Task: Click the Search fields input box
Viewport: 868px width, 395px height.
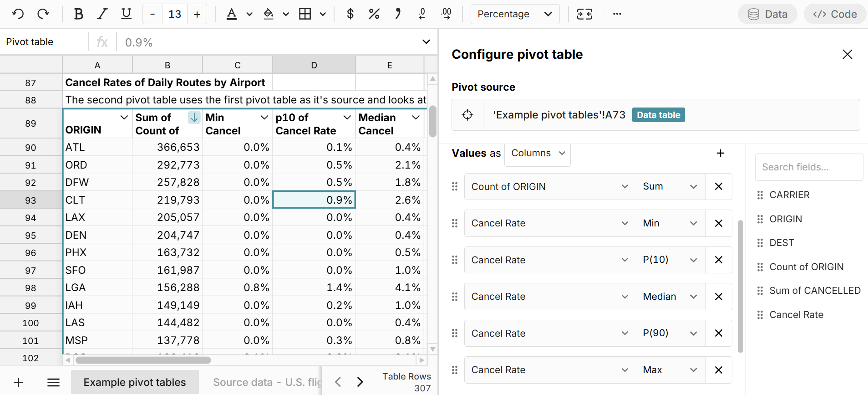Action: (808, 167)
